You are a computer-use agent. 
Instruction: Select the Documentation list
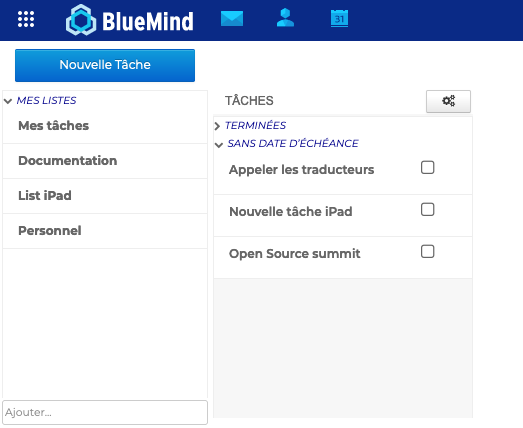click(105, 161)
